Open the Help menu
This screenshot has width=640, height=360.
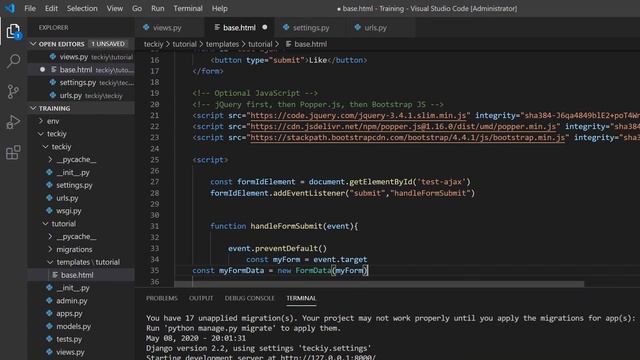coord(220,8)
